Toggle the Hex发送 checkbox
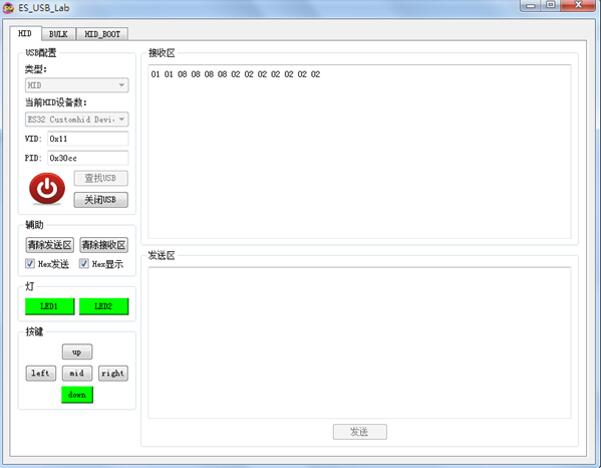 coord(30,263)
